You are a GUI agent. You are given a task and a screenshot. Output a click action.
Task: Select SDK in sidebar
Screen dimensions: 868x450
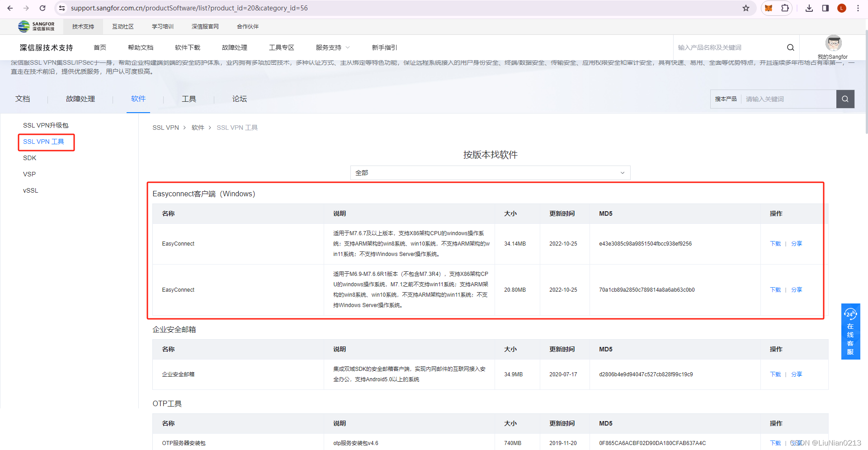(30, 158)
